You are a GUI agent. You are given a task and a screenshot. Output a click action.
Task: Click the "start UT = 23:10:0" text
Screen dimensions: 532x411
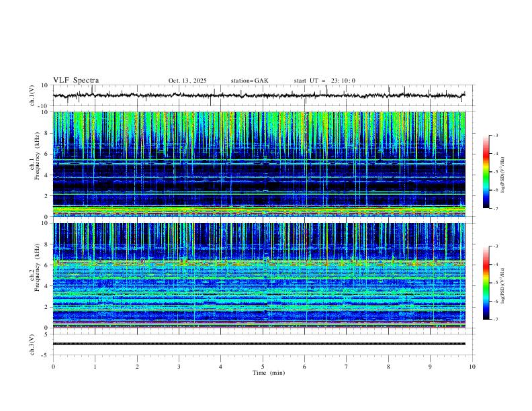pos(324,81)
